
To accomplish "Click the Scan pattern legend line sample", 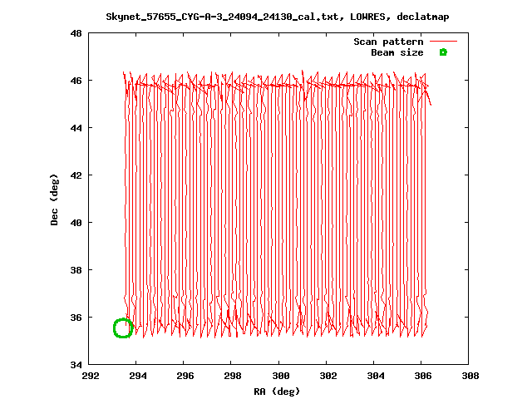I will [443, 42].
